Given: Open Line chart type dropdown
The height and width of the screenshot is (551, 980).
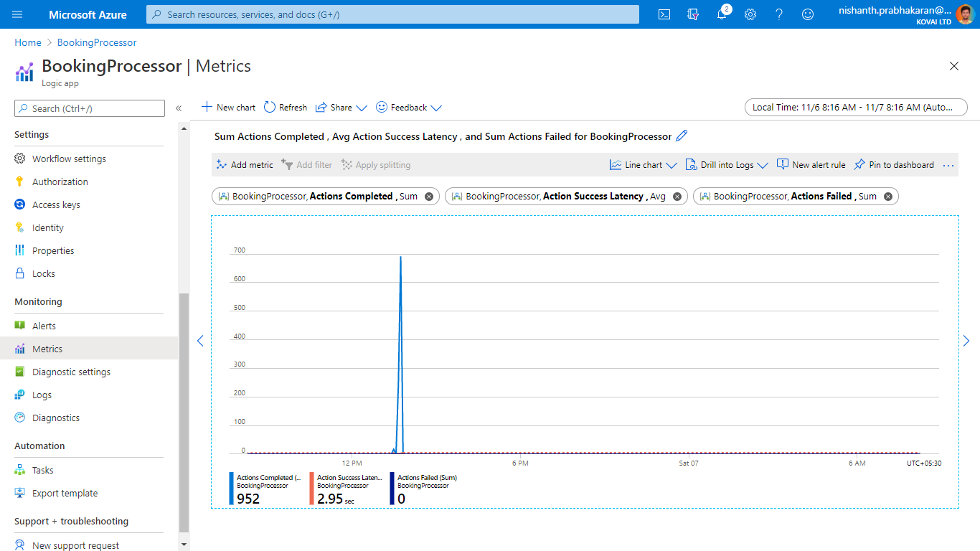Looking at the screenshot, I should coord(644,165).
